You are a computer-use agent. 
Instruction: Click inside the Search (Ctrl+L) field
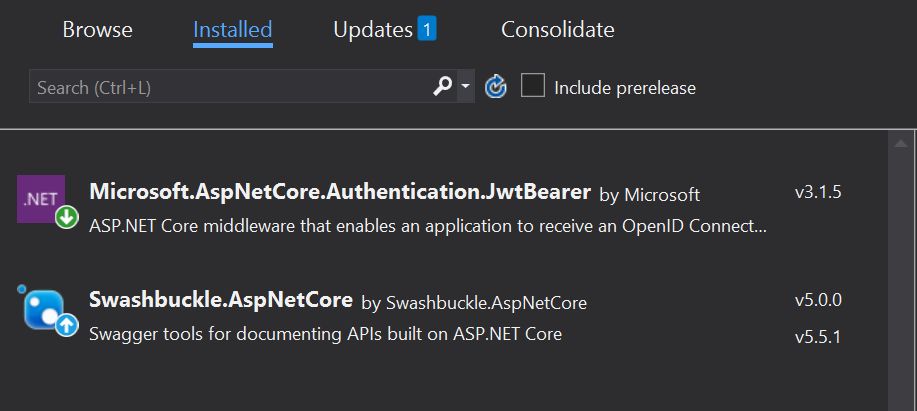coord(229,87)
